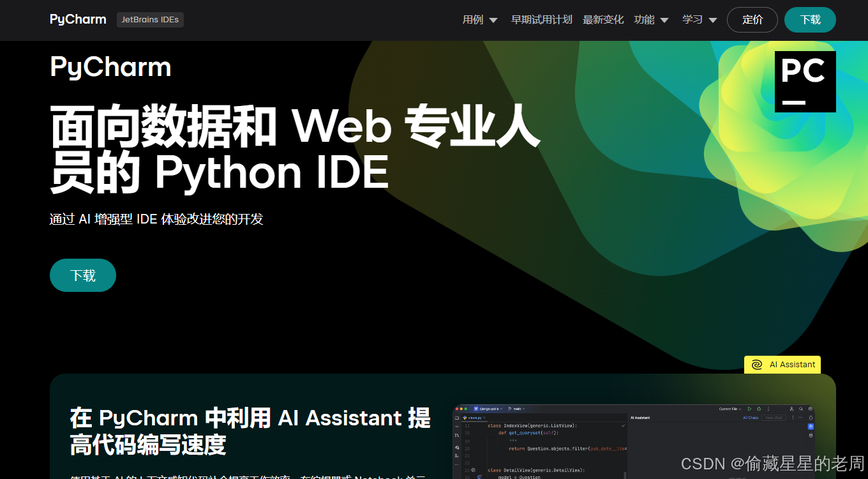Click the user account icon in IDE preview
Image resolution: width=868 pixels, height=479 pixels.
click(791, 409)
